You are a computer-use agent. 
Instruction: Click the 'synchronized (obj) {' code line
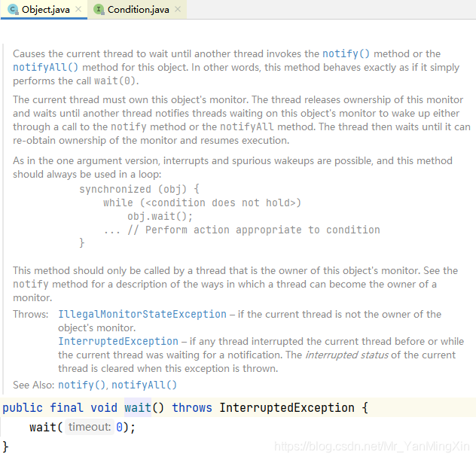tap(139, 189)
